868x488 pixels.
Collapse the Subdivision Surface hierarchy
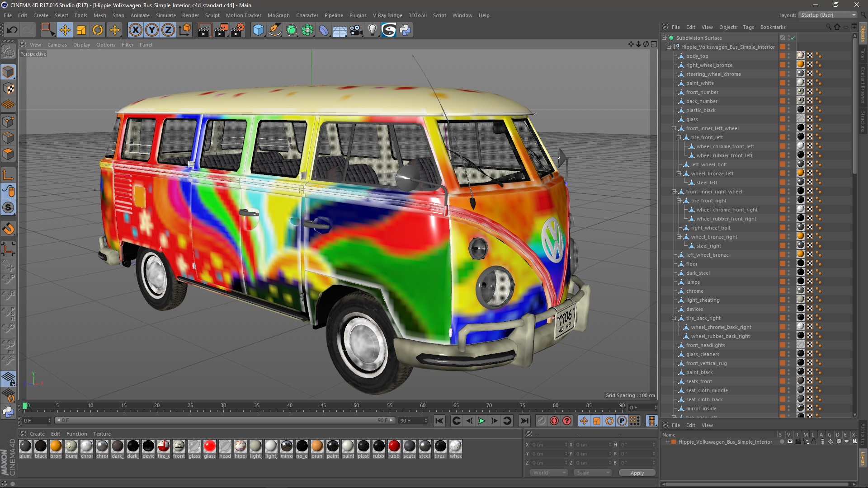(664, 38)
